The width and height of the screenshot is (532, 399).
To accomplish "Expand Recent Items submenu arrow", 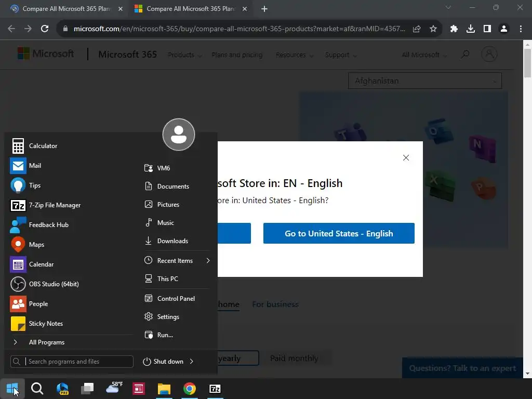I will 208,261.
